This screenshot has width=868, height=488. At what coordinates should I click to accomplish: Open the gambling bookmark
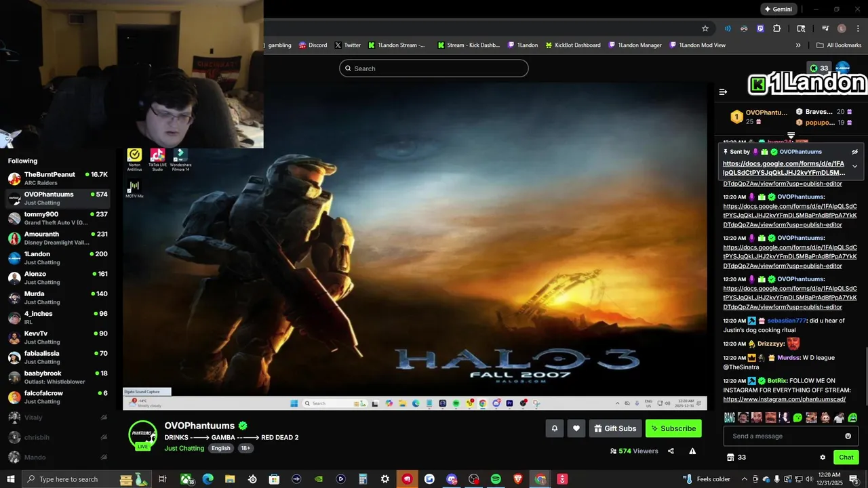pos(279,45)
